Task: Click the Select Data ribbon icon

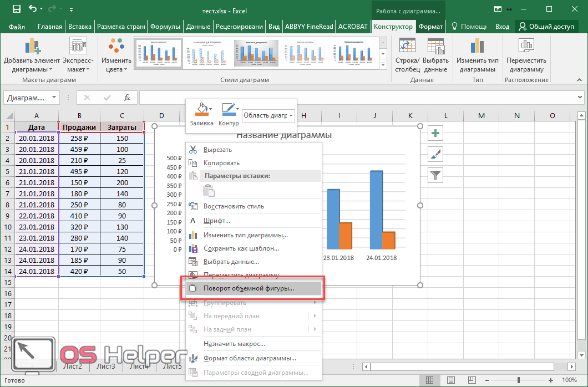Action: point(435,49)
